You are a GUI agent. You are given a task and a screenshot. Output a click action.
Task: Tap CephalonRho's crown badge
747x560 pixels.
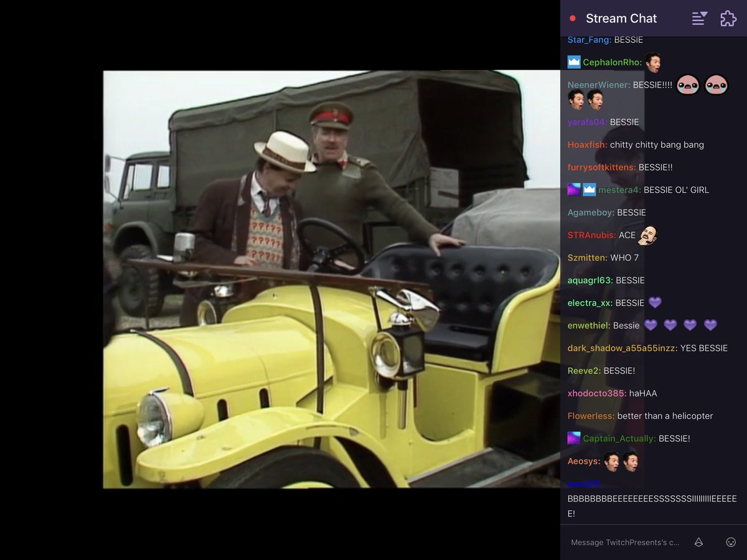point(574,62)
